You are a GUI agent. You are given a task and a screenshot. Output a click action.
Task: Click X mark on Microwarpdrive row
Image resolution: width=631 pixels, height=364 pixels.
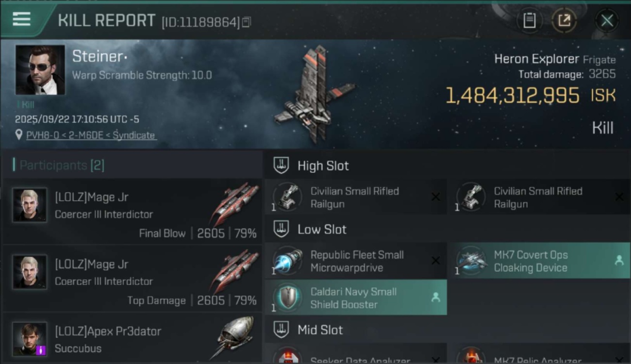[435, 261]
